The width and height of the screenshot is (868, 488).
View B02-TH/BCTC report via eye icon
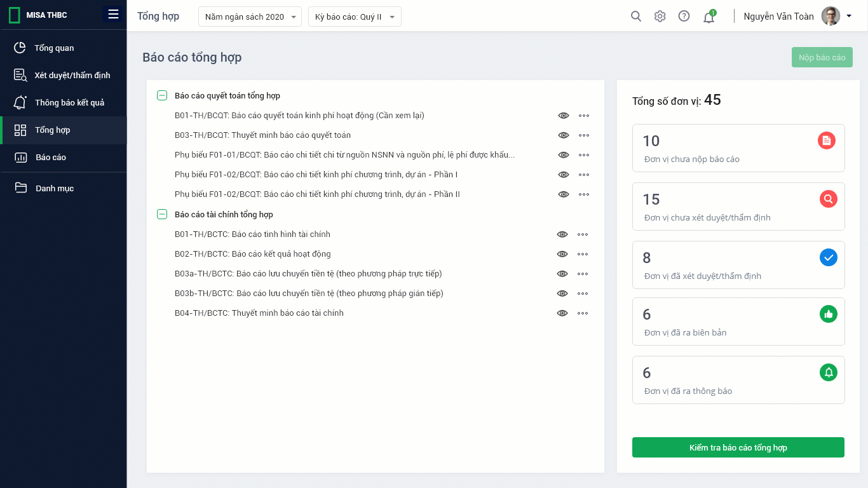(562, 254)
